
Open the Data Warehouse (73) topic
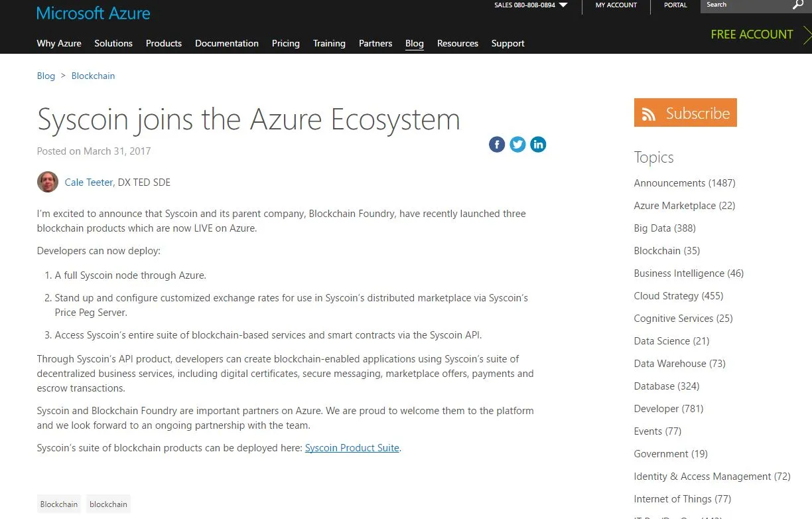680,364
